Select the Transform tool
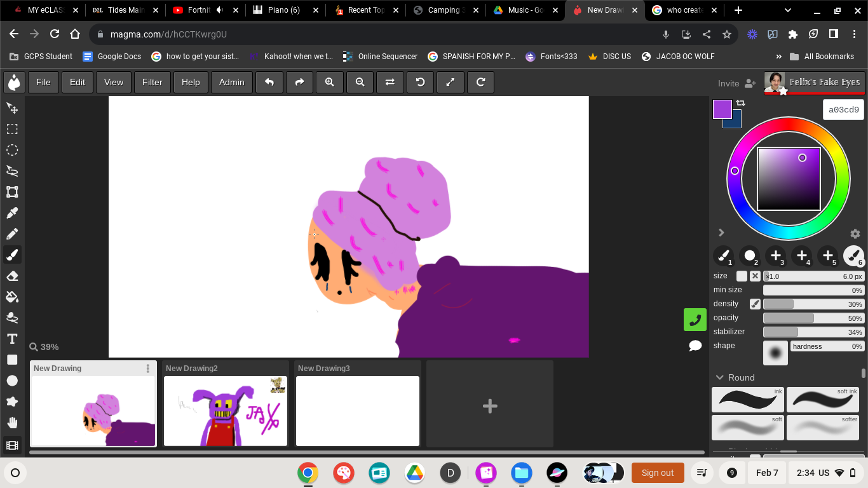The width and height of the screenshot is (868, 488). click(x=12, y=192)
